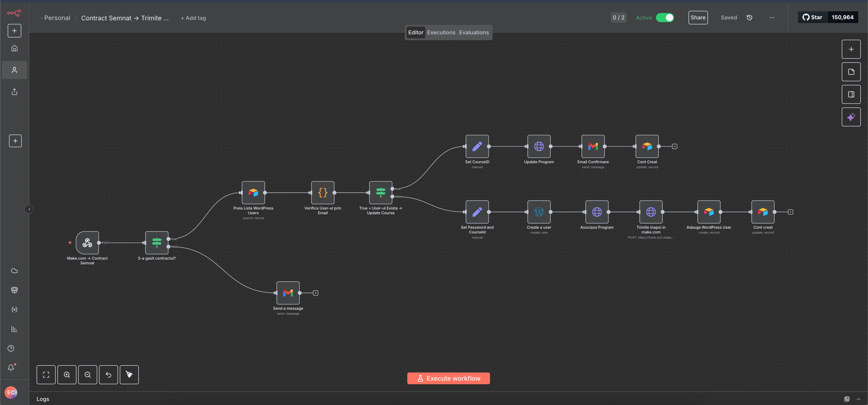
Task: Select the 'Set CourseID' edit node
Action: click(477, 147)
